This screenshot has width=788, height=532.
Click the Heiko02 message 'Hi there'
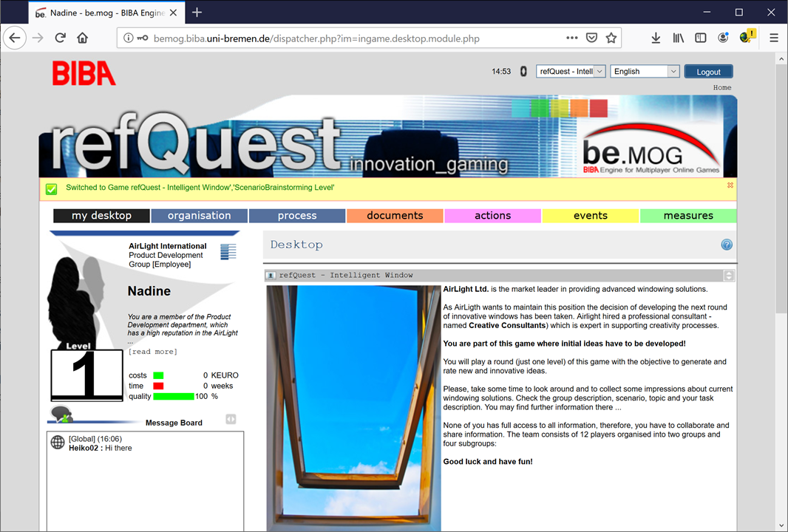(x=101, y=448)
